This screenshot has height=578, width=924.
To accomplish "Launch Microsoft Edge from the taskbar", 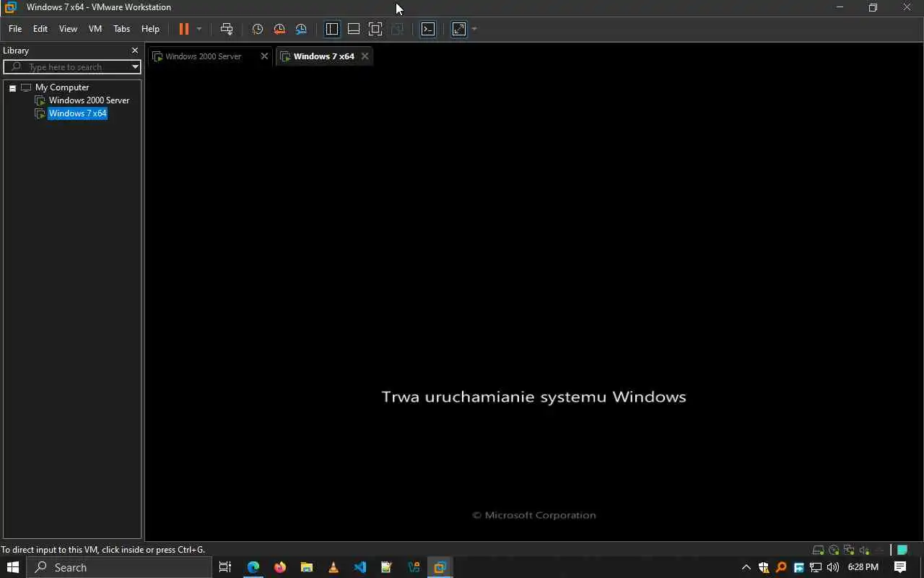I will click(253, 567).
